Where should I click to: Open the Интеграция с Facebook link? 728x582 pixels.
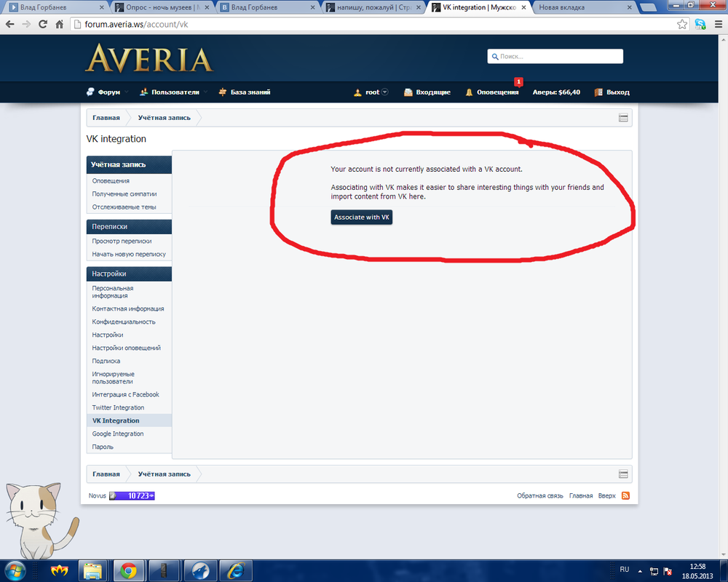pos(125,394)
